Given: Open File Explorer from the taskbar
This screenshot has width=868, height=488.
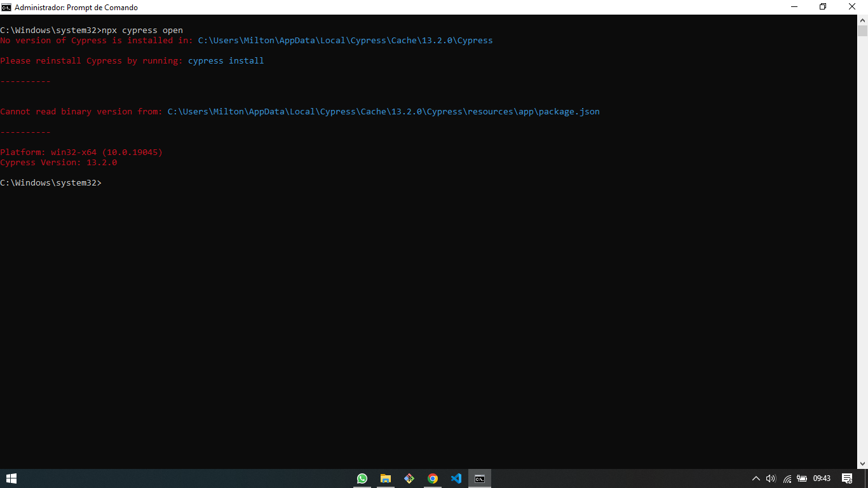Looking at the screenshot, I should coord(386,478).
